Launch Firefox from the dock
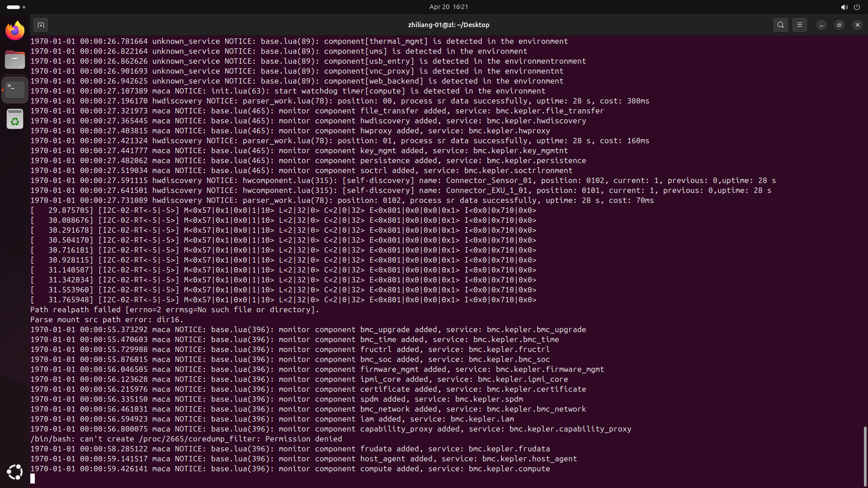 (15, 31)
